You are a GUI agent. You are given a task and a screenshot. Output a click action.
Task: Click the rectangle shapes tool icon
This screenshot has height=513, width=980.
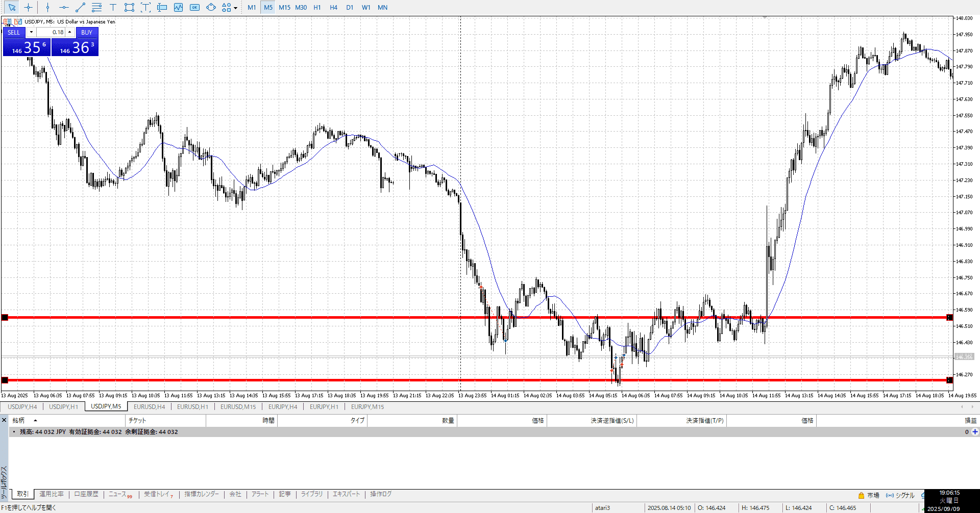coord(129,8)
